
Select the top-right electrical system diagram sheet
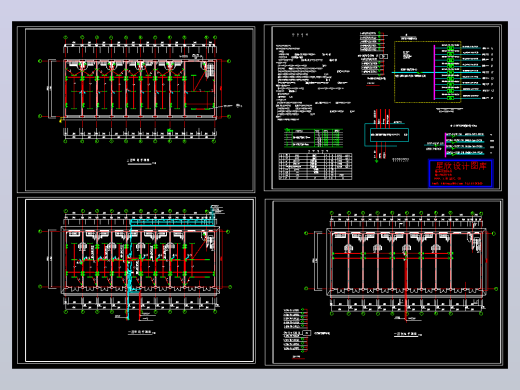pyautogui.click(x=383, y=108)
